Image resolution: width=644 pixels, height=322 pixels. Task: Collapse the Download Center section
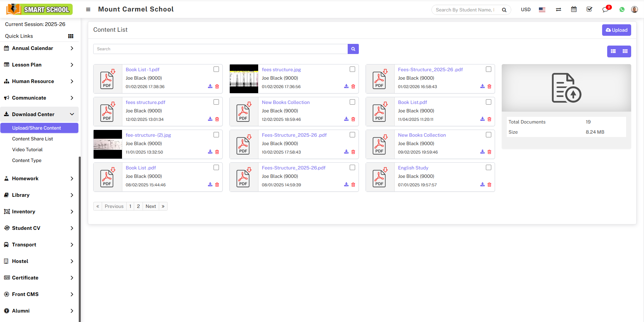pos(39,114)
